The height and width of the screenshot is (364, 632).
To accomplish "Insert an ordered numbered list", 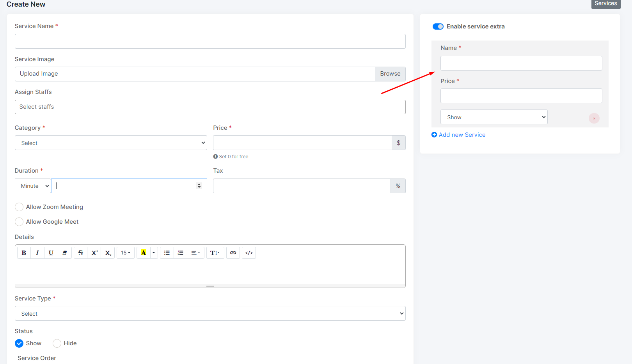I will (180, 253).
